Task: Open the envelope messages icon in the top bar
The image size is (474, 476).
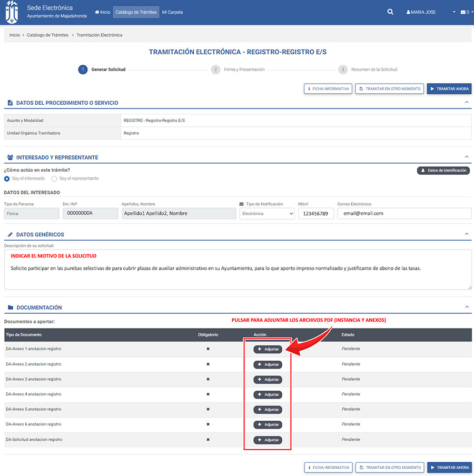Action: (x=462, y=12)
